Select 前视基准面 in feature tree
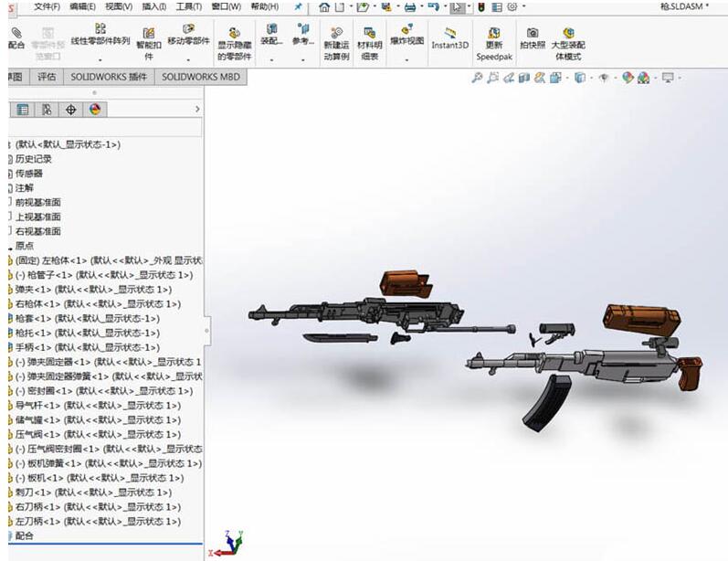Screen dimensions: 728x561 38,203
